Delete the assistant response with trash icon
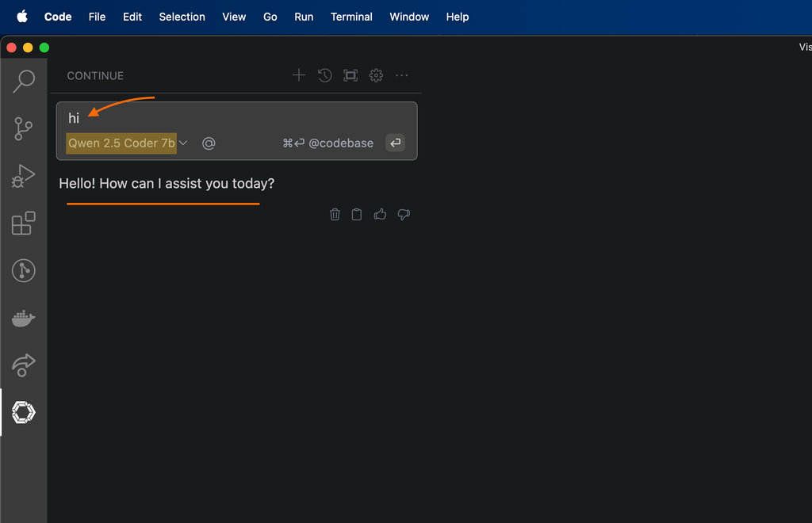812x523 pixels. click(334, 214)
